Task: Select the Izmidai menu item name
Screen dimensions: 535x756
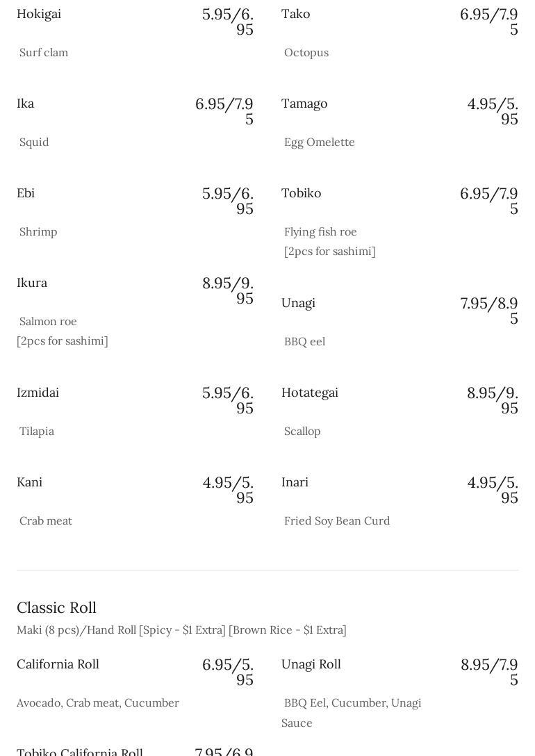Action: tap(38, 393)
